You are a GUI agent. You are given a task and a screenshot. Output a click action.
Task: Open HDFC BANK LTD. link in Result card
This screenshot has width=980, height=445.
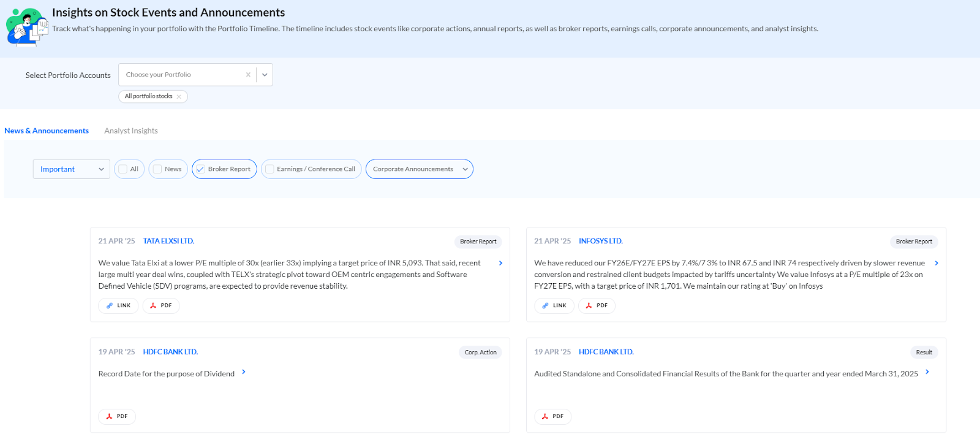pos(606,352)
